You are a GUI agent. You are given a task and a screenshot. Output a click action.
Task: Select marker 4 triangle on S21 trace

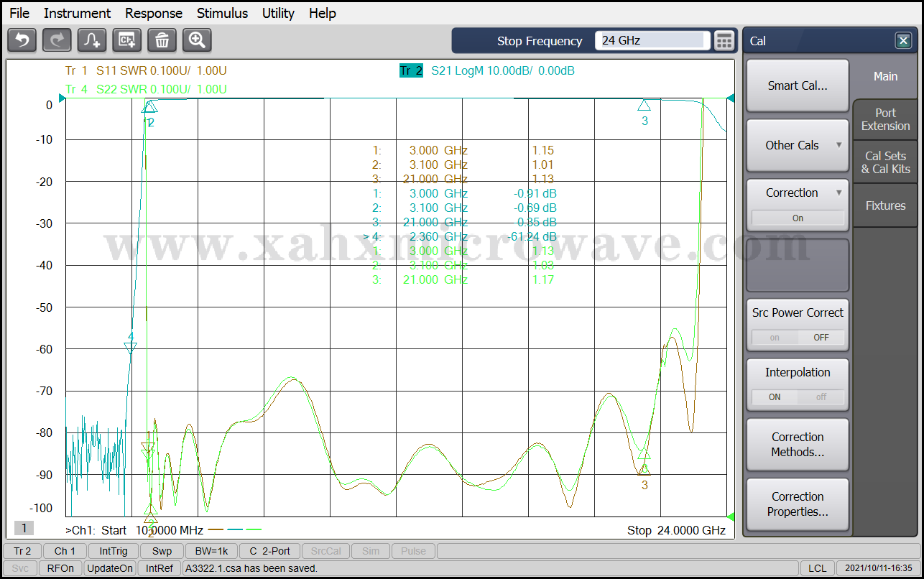point(130,348)
